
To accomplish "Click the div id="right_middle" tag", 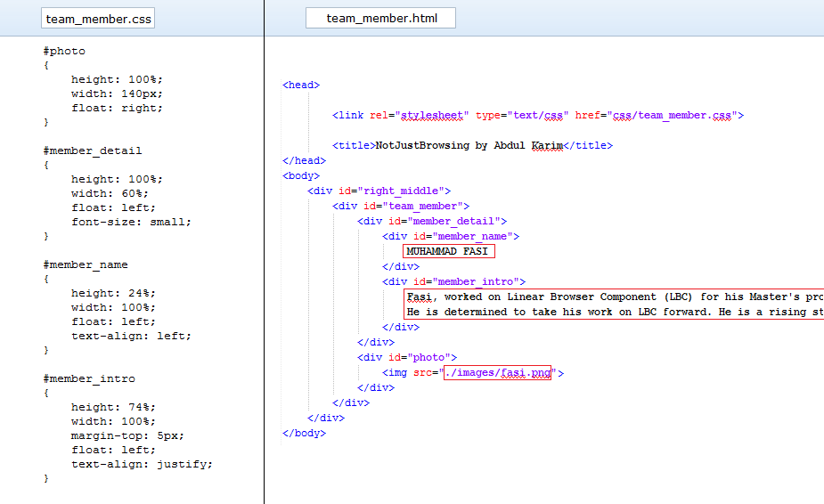I will pyautogui.click(x=379, y=191).
